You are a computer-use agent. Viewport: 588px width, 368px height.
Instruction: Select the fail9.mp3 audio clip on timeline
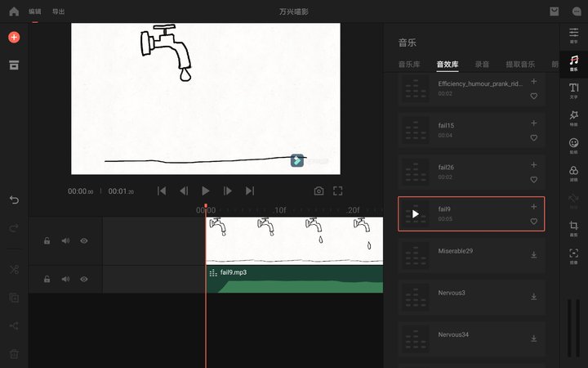[294, 280]
